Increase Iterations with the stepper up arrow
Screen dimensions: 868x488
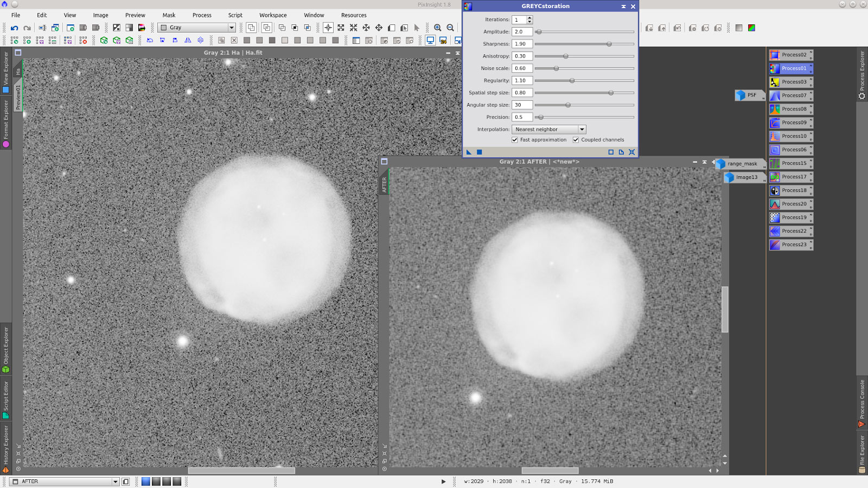coord(529,17)
